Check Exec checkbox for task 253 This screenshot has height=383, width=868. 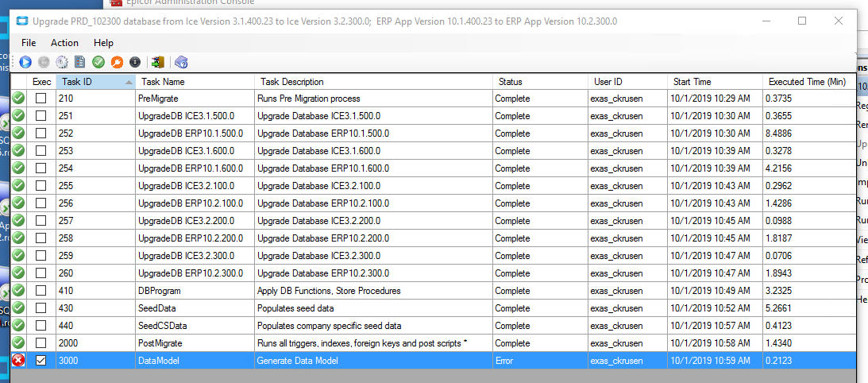[x=41, y=151]
